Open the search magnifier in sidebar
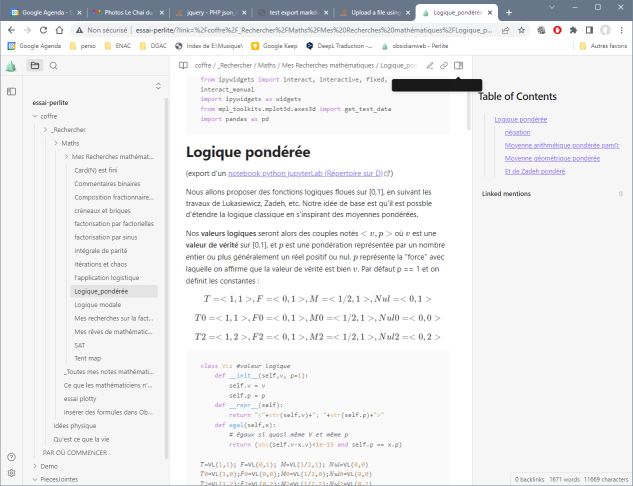 coord(53,65)
